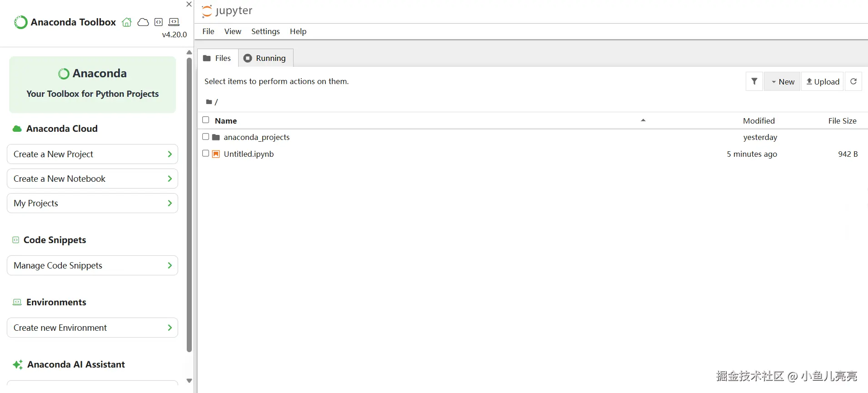Open the cloud icon in Toolbox header
868x393 pixels.
pos(143,22)
